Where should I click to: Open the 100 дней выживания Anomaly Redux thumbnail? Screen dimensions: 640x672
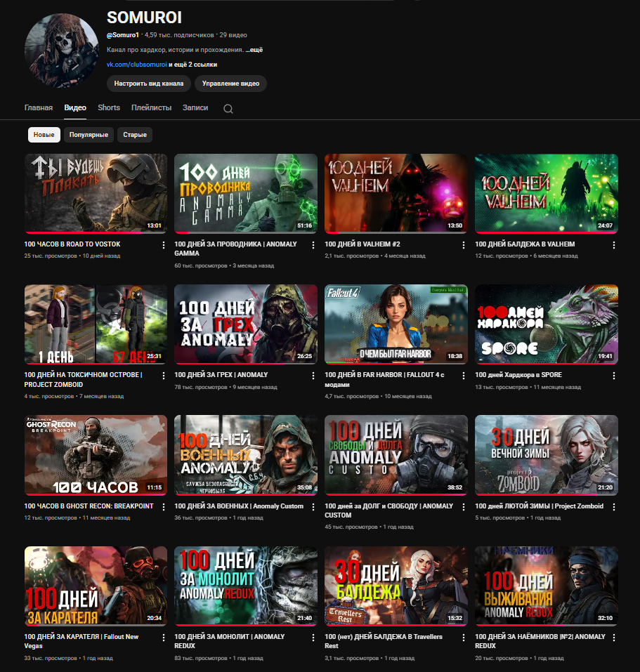pyautogui.click(x=547, y=586)
